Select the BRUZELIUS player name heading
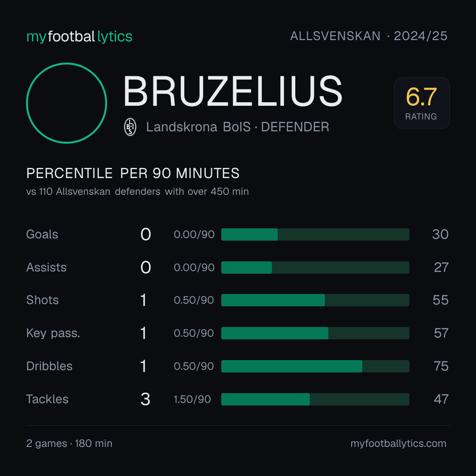Viewport: 476px width, 476px height. click(233, 91)
